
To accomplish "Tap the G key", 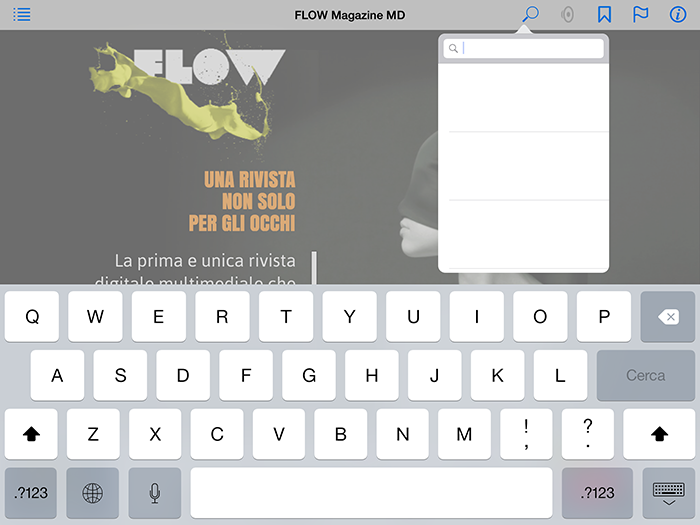I will click(x=309, y=375).
